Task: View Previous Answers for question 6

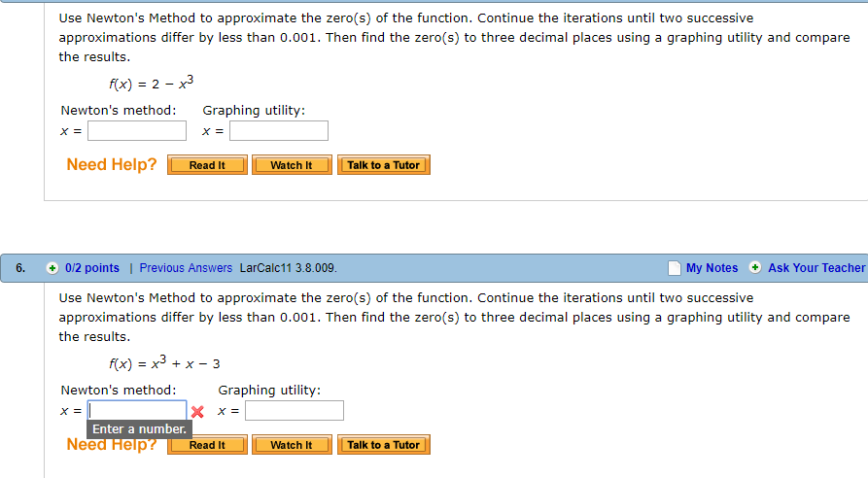Action: tap(186, 268)
